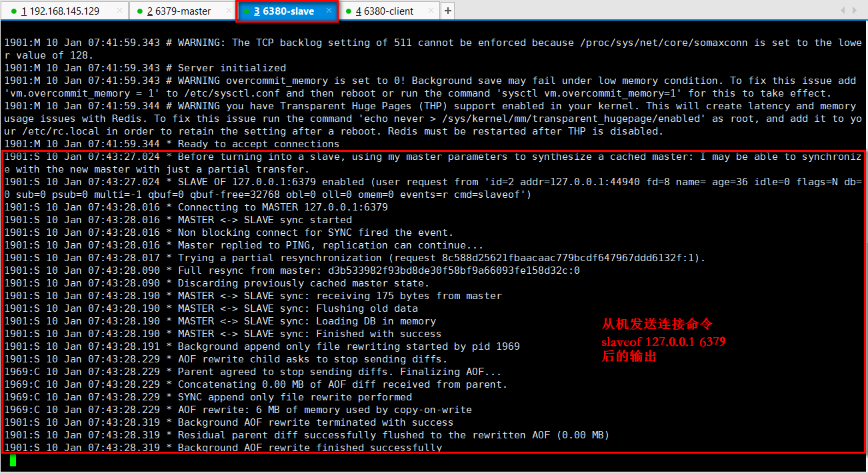Close the 6380-slave tab

coord(327,11)
